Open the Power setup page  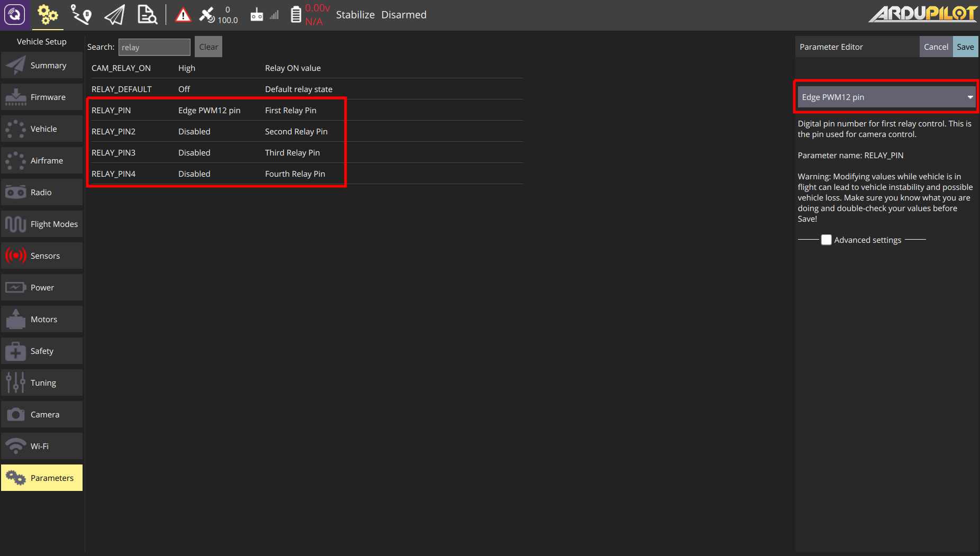tap(42, 288)
